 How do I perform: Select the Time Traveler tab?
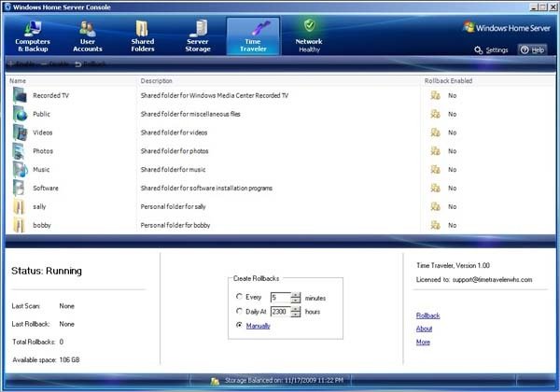tap(253, 36)
